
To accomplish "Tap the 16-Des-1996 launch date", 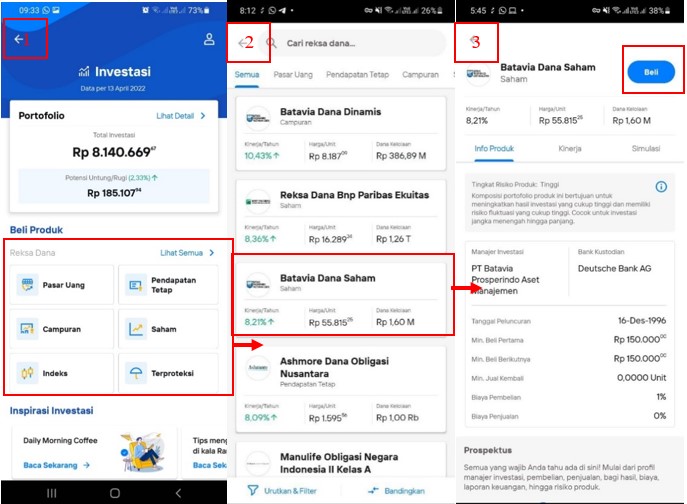I will pos(642,320).
